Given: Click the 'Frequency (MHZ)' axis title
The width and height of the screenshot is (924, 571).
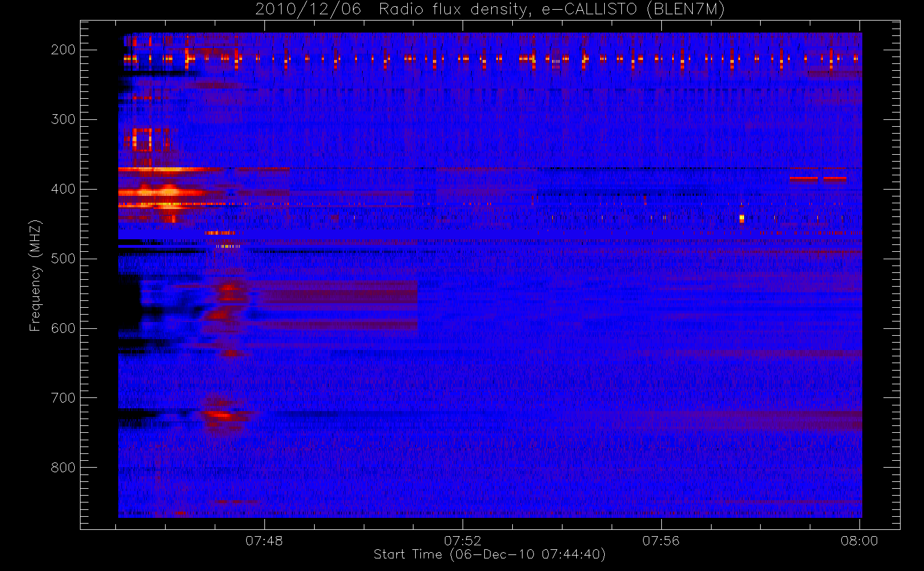Looking at the screenshot, I should [35, 275].
